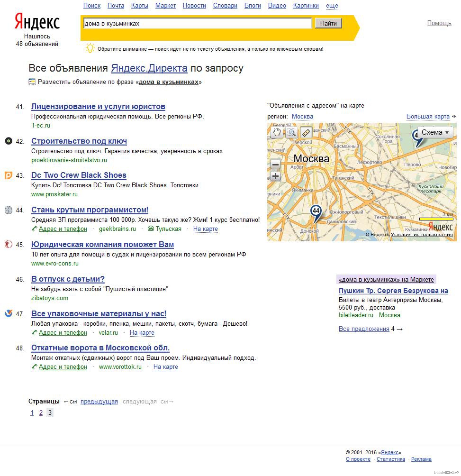The width and height of the screenshot is (461, 476).
Task: Open the Схема map type dropdown
Action: 435,132
